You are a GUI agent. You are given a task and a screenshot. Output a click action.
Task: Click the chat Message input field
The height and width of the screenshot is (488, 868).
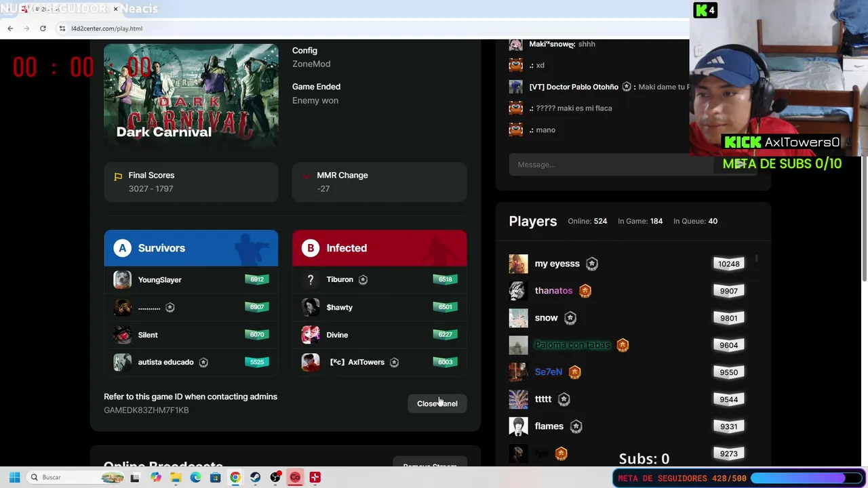[x=610, y=165]
